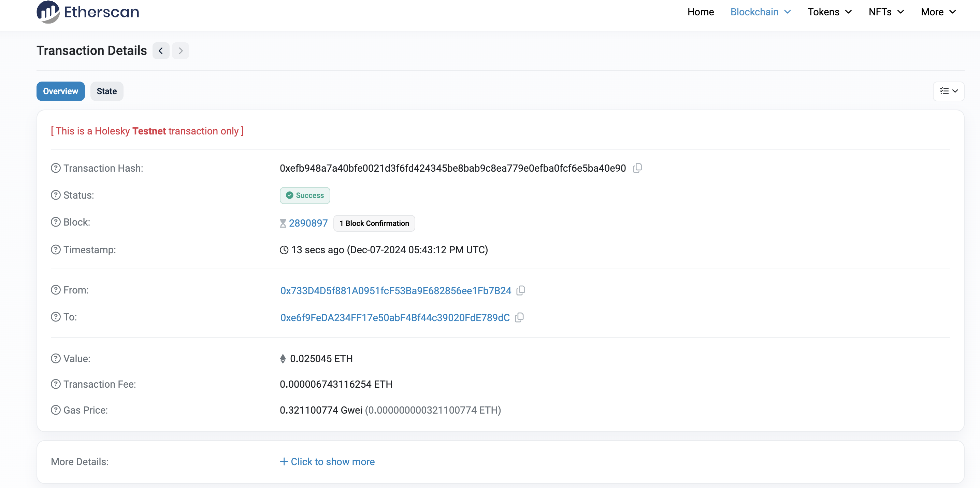Viewport: 980px width, 488px height.
Task: Click help icon next to Transaction Hash
Action: [x=56, y=168]
